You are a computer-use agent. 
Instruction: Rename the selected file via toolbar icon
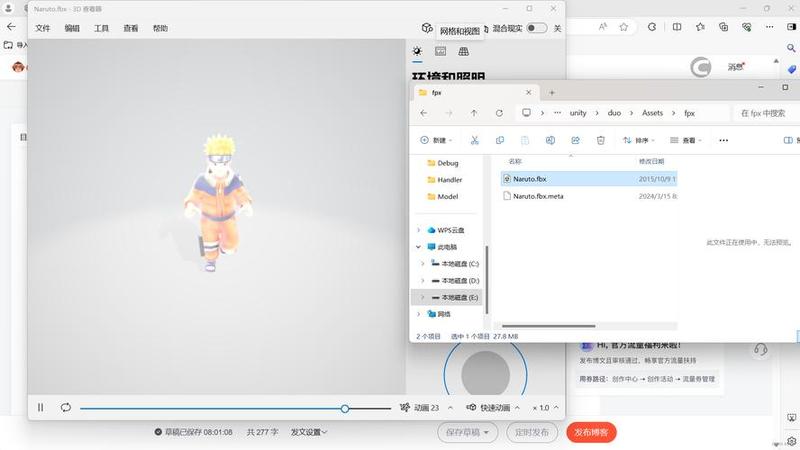click(550, 140)
